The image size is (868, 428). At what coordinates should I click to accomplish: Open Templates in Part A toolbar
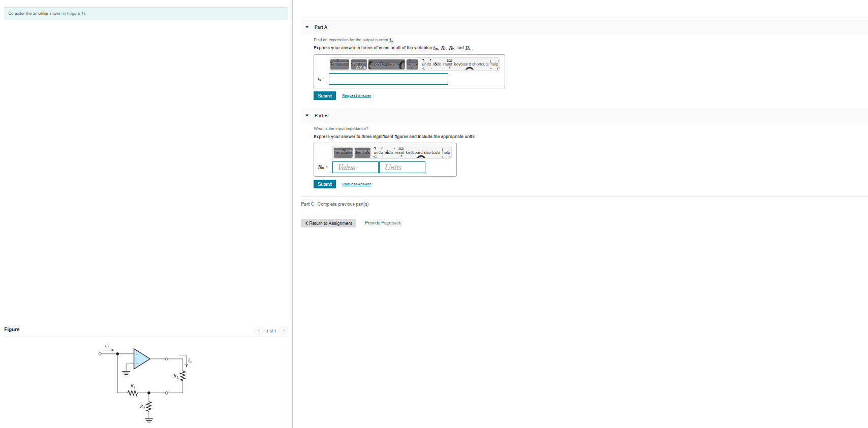coord(339,64)
